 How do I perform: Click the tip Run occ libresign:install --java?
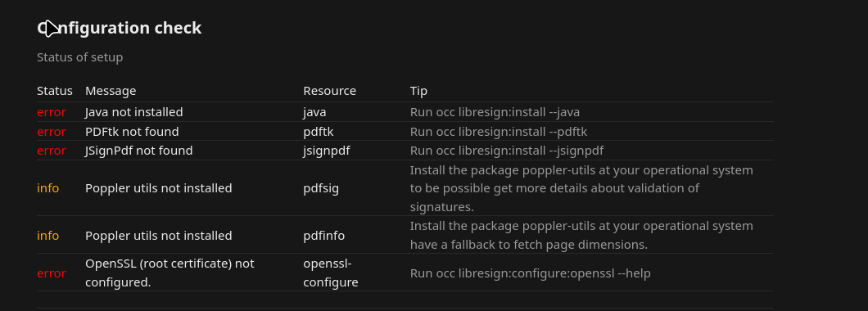495,112
